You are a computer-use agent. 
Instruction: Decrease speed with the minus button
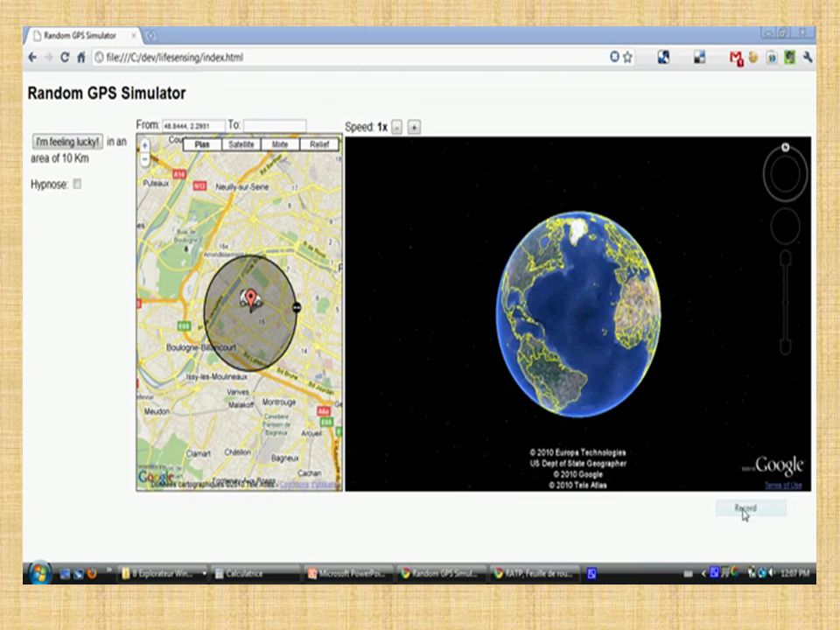click(x=396, y=127)
